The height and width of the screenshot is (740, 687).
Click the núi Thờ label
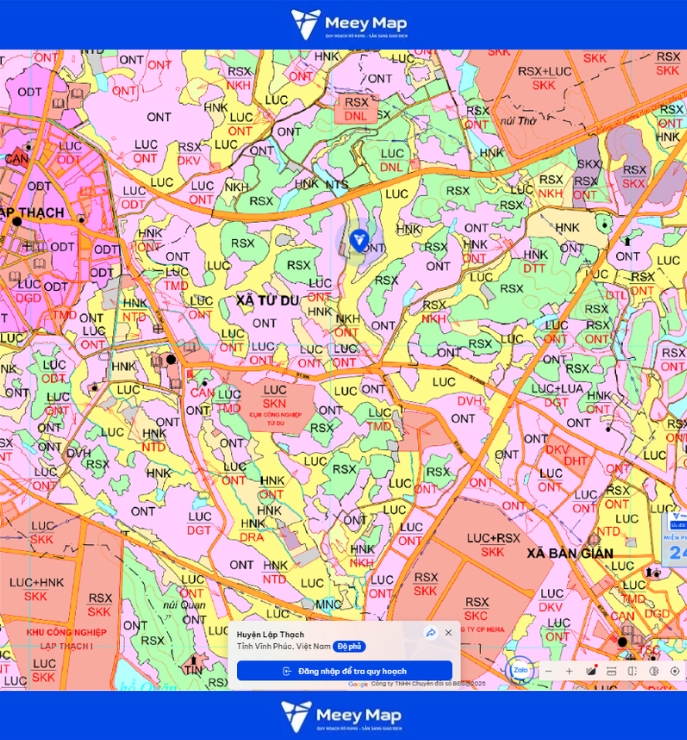[518, 121]
